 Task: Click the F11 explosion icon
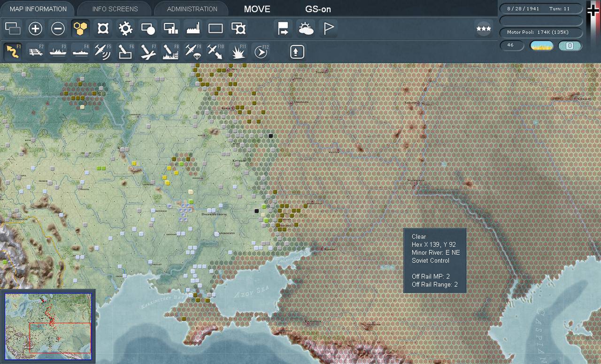click(239, 51)
